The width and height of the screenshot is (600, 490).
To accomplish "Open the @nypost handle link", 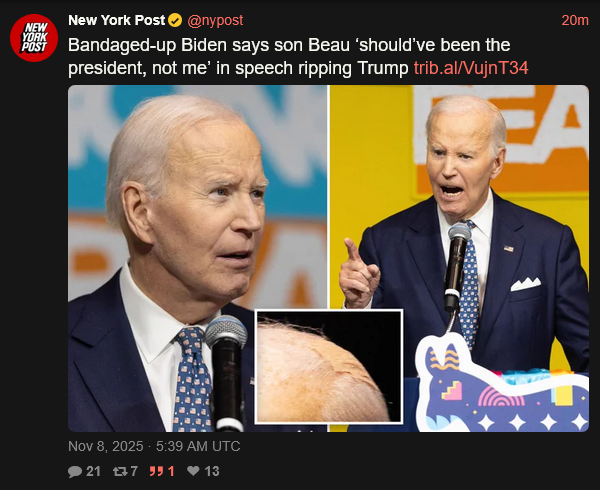I will click(215, 20).
